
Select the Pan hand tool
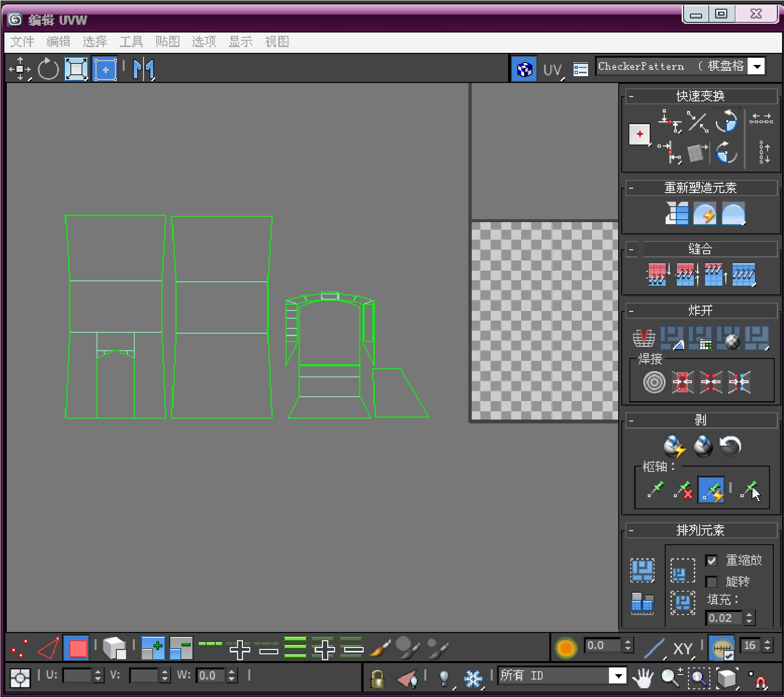point(643,678)
